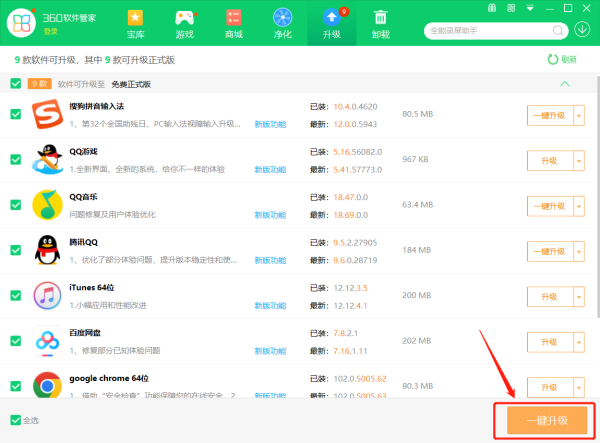
Task: Toggle the 9款 group checkbox
Action: coord(16,83)
